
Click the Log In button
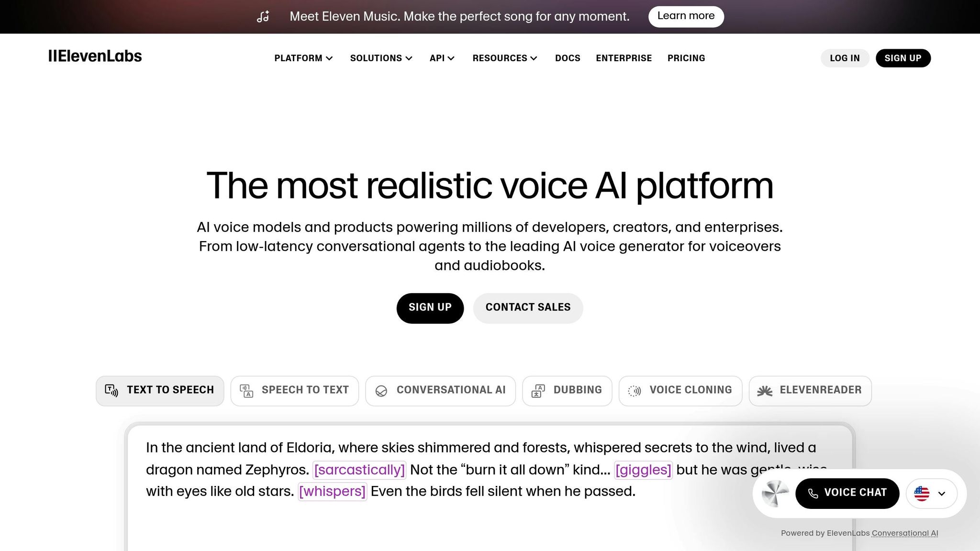pyautogui.click(x=844, y=58)
